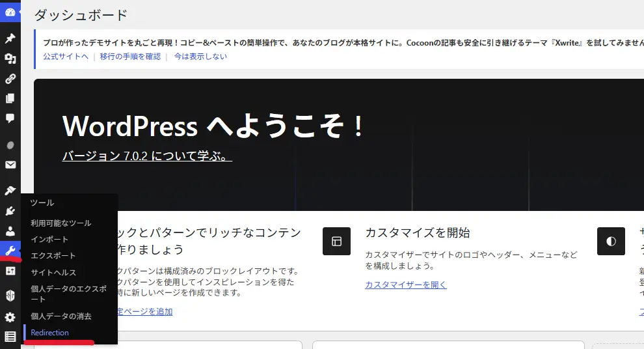Click the layout icon beside カスタマイズを開始
Screen dimensions: 644x349
(336, 242)
